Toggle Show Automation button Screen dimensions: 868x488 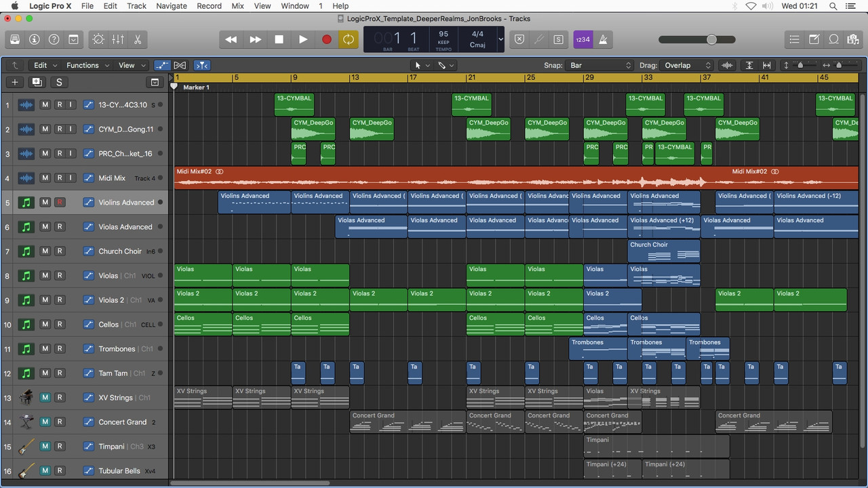click(x=162, y=65)
